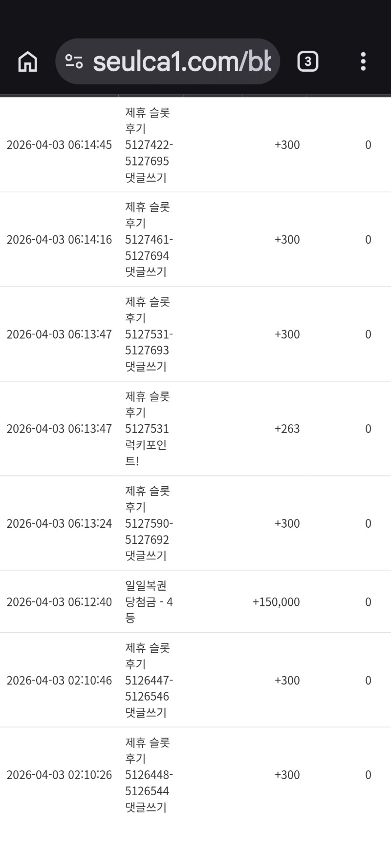Open the tab switcher showing 3 tabs

coord(307,62)
